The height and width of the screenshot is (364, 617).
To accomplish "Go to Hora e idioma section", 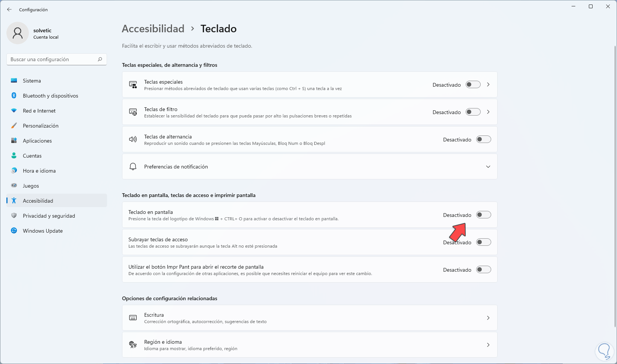I will point(39,171).
